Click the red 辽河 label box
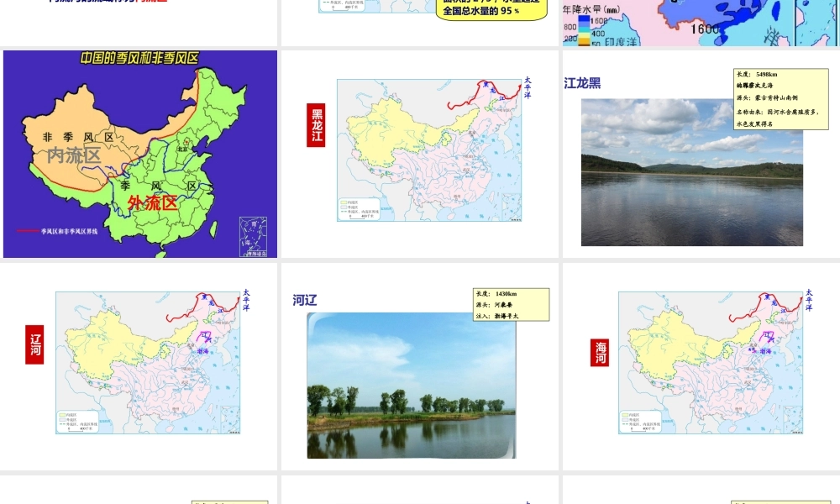The image size is (840, 504). [34, 345]
